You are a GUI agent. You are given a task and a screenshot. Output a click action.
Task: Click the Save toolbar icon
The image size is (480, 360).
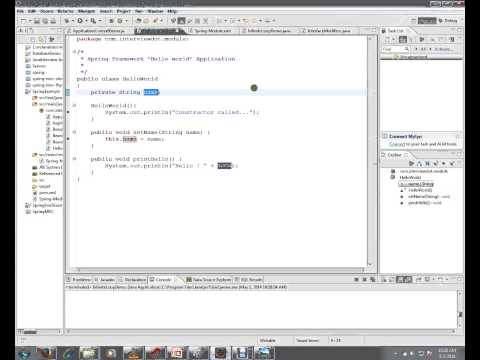(37, 21)
